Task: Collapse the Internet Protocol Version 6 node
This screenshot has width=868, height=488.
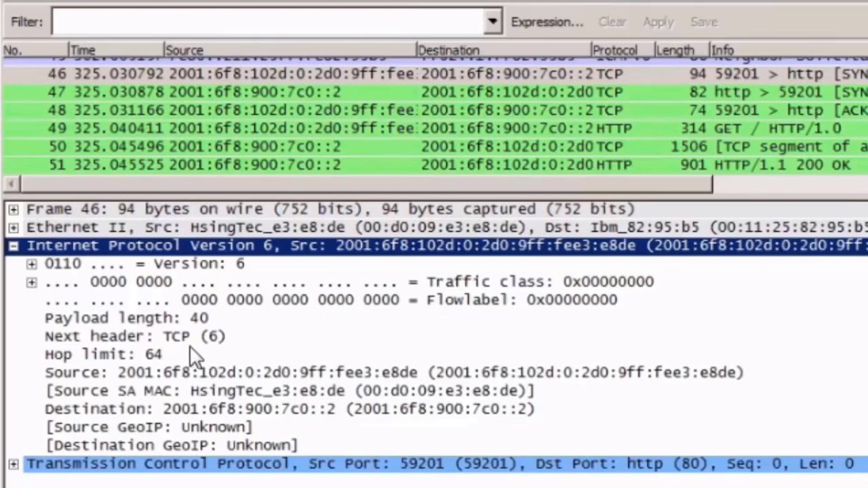Action: 13,246
